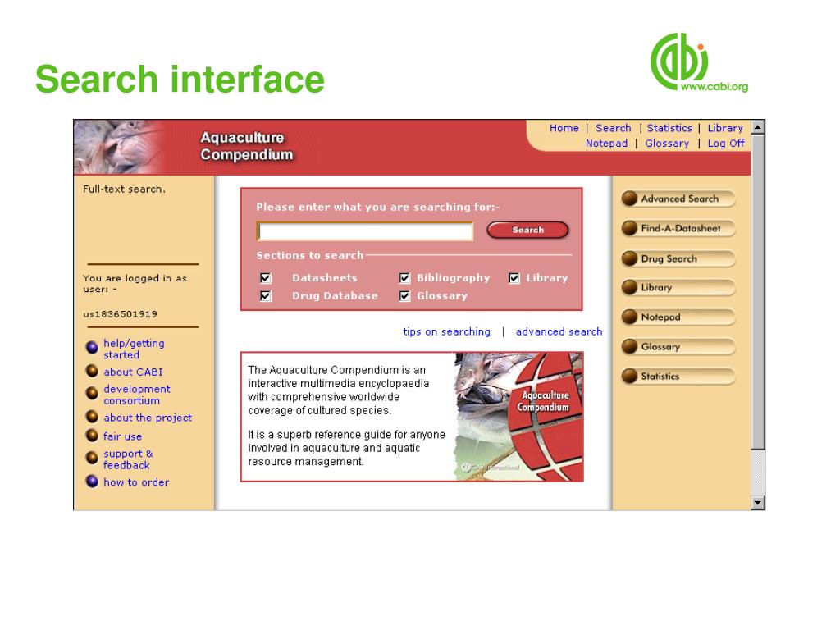Click the search text input field

(x=365, y=231)
